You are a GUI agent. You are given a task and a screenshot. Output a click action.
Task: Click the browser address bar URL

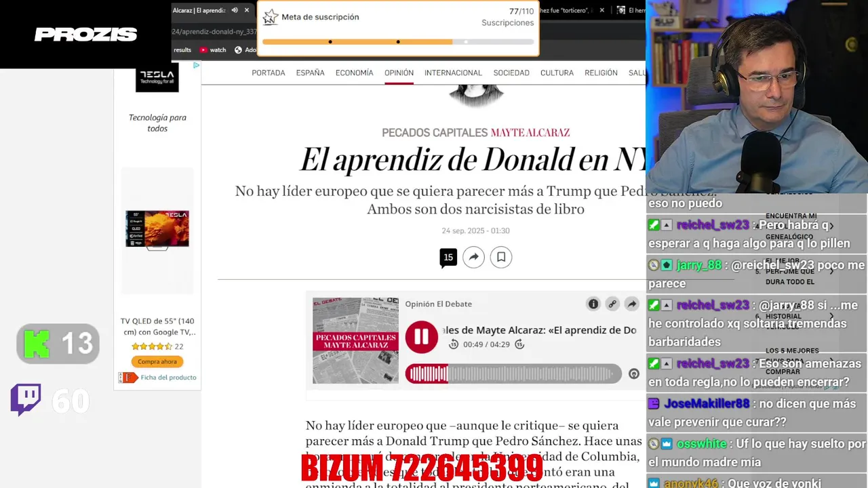coord(214,31)
